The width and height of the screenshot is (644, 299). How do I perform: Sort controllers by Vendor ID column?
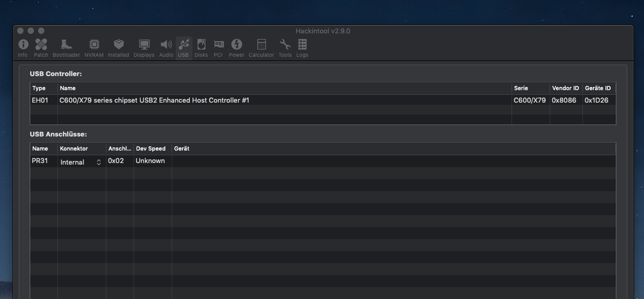click(566, 88)
